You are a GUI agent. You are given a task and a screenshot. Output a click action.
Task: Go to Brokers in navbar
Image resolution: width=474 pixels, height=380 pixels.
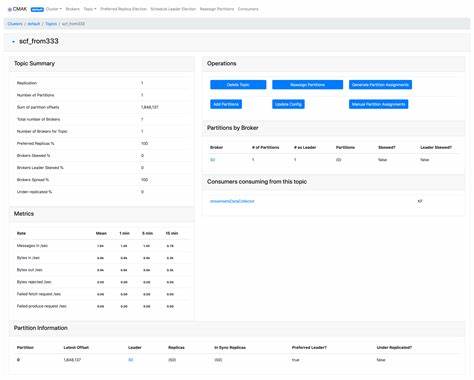coord(73,9)
